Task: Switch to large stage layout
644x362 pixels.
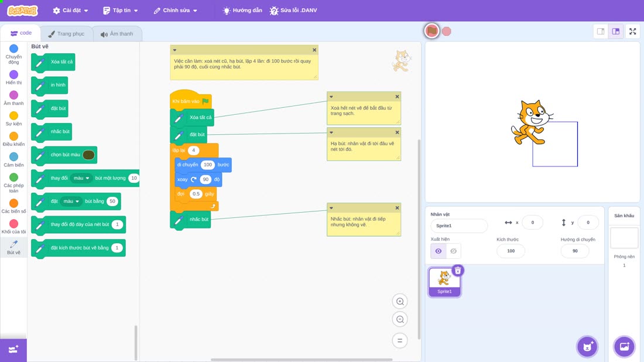Action: point(616,31)
